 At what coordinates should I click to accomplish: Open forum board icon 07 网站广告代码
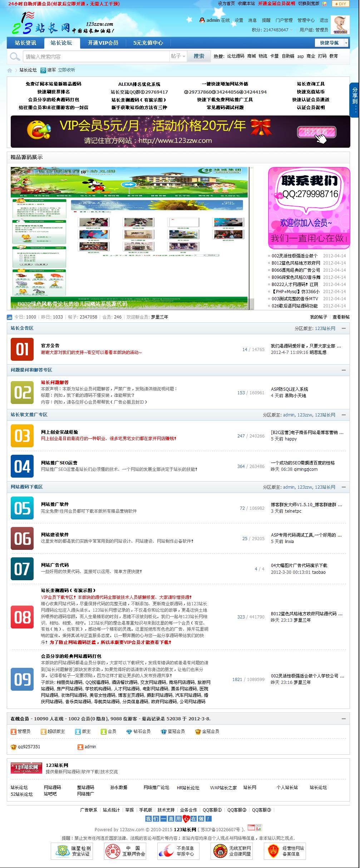click(22, 568)
